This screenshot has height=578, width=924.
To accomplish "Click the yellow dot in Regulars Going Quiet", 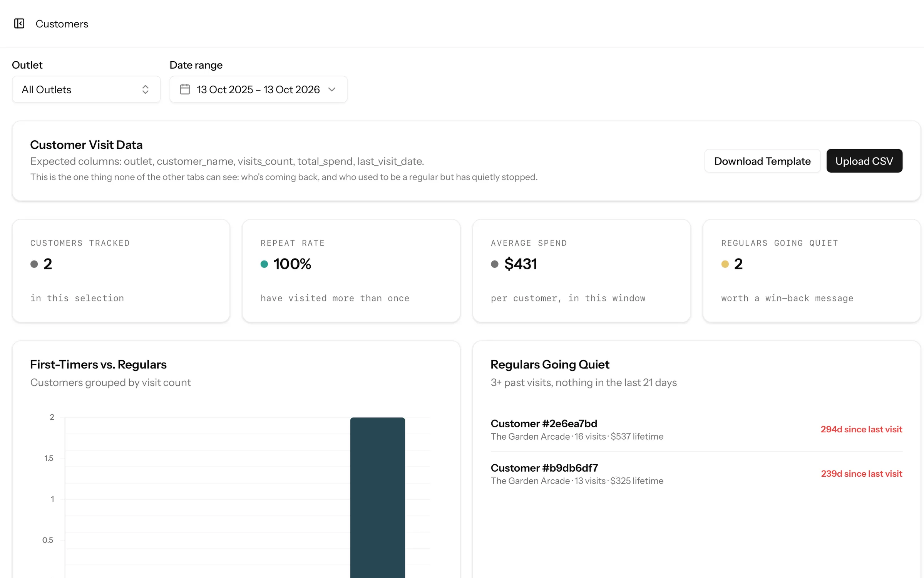I will (725, 264).
